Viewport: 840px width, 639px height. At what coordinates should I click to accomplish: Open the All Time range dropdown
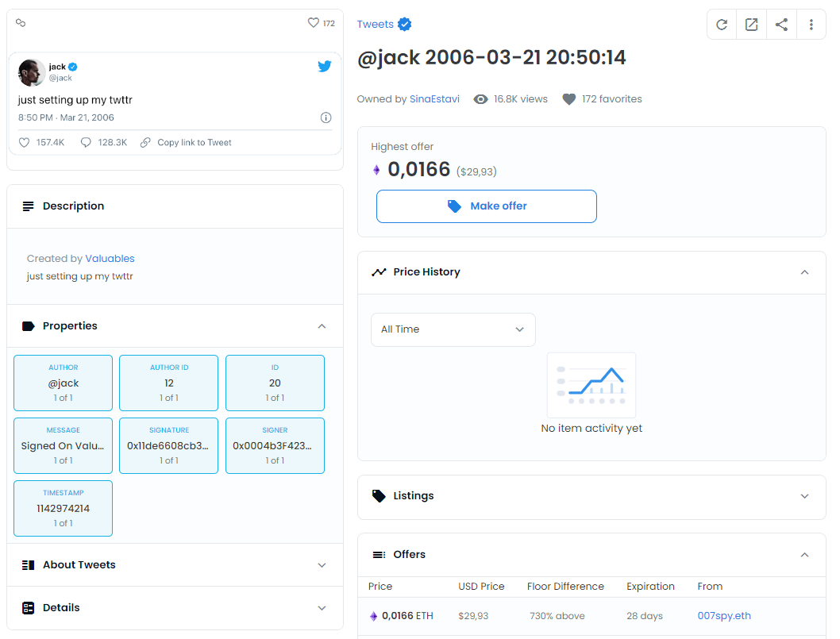(453, 329)
